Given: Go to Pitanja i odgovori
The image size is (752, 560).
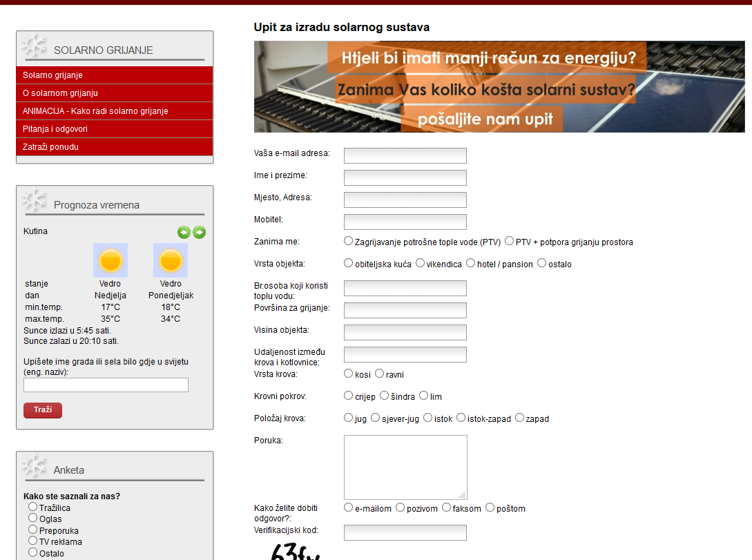Looking at the screenshot, I should (55, 129).
